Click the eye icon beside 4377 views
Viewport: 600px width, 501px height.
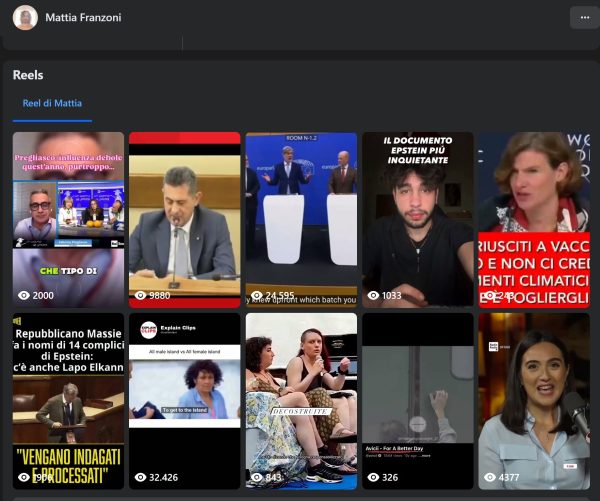click(490, 477)
